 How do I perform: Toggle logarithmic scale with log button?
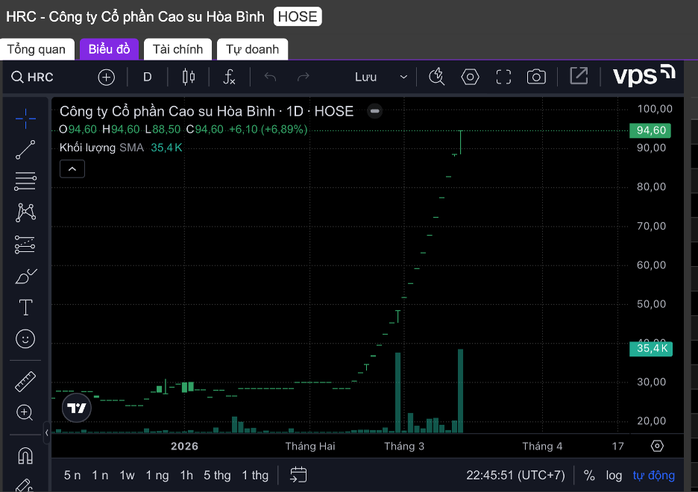tap(613, 475)
